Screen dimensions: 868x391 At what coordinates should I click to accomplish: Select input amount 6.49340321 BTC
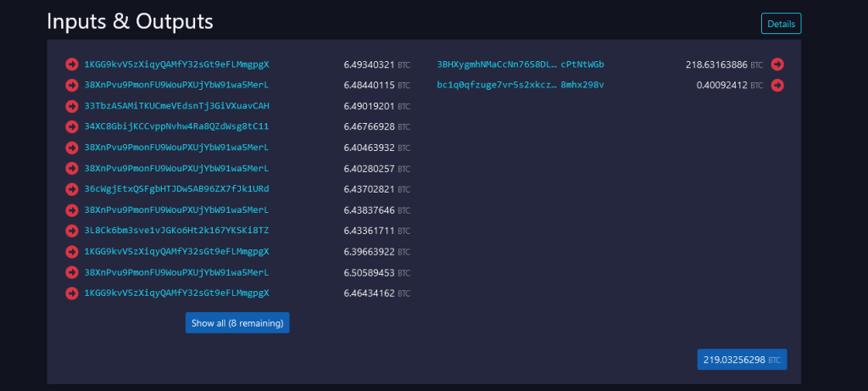tap(377, 64)
